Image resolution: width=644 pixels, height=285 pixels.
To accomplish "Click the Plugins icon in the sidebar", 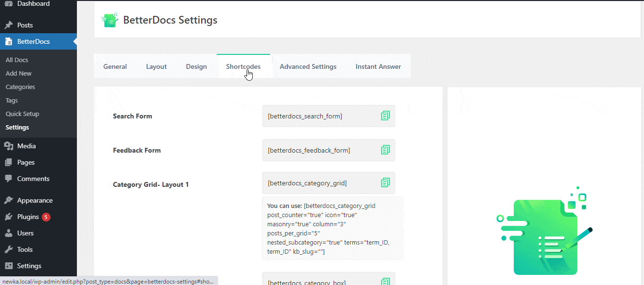I will click(9, 217).
